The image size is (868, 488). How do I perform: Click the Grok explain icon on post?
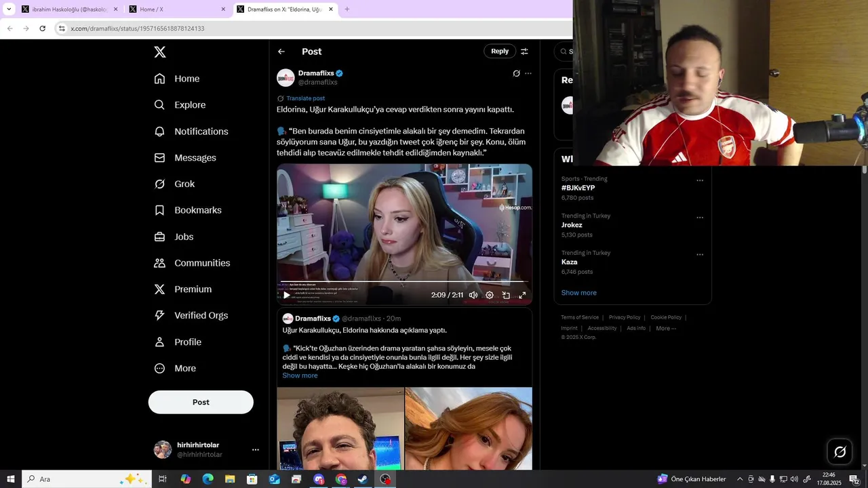(x=516, y=73)
